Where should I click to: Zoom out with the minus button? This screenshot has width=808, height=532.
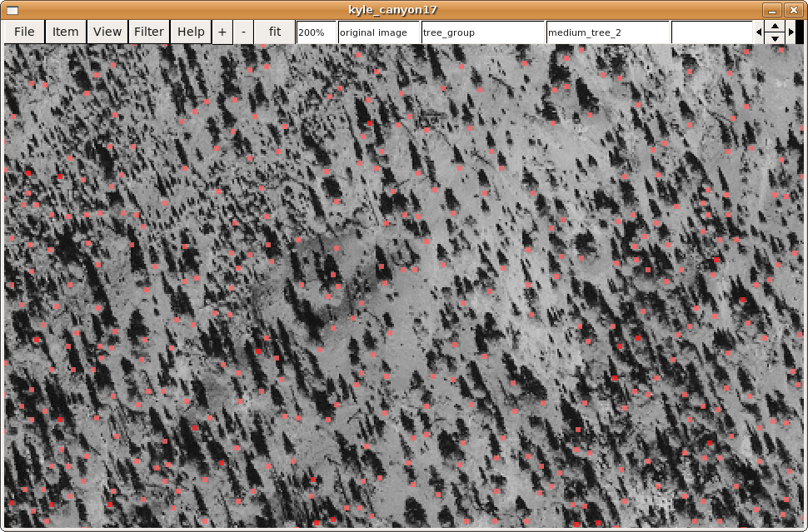click(x=243, y=32)
